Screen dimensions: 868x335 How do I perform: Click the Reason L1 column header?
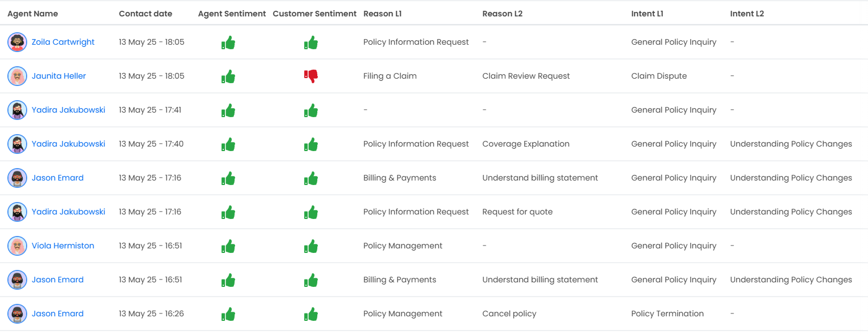coord(382,14)
